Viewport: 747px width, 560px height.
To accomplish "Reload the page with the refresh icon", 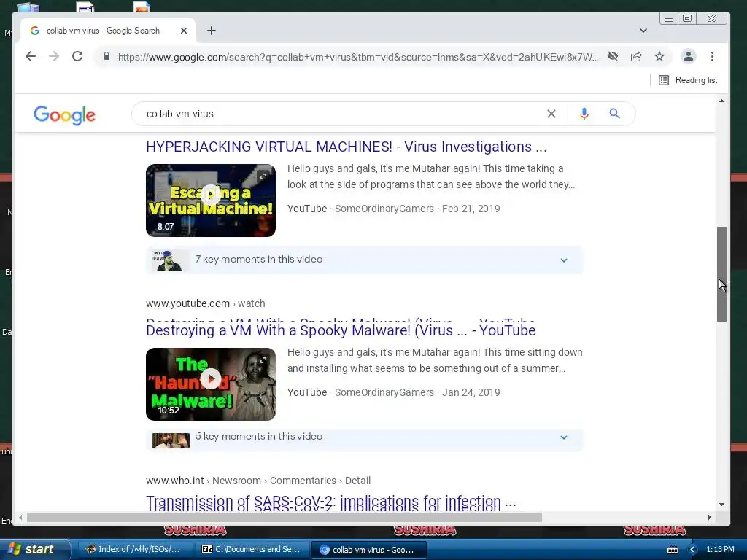I will pos(77,57).
